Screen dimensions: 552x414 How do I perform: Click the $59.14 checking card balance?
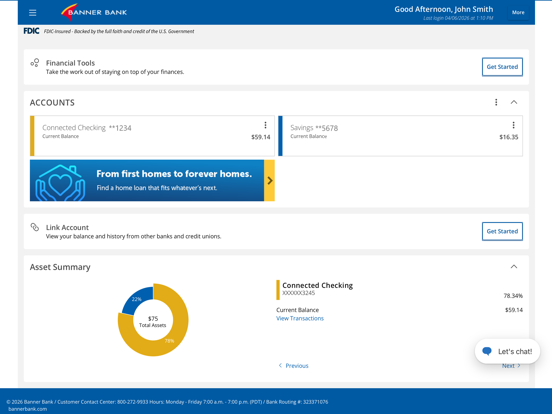point(261,137)
